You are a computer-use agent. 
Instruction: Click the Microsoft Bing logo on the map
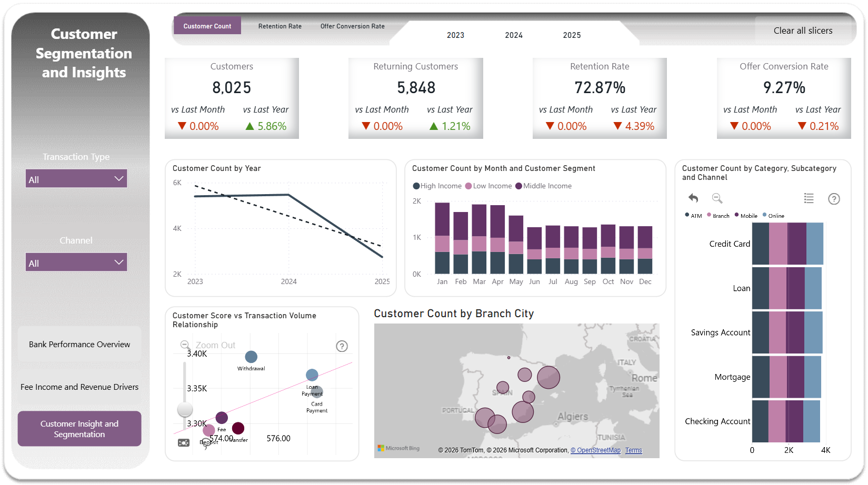coord(398,448)
